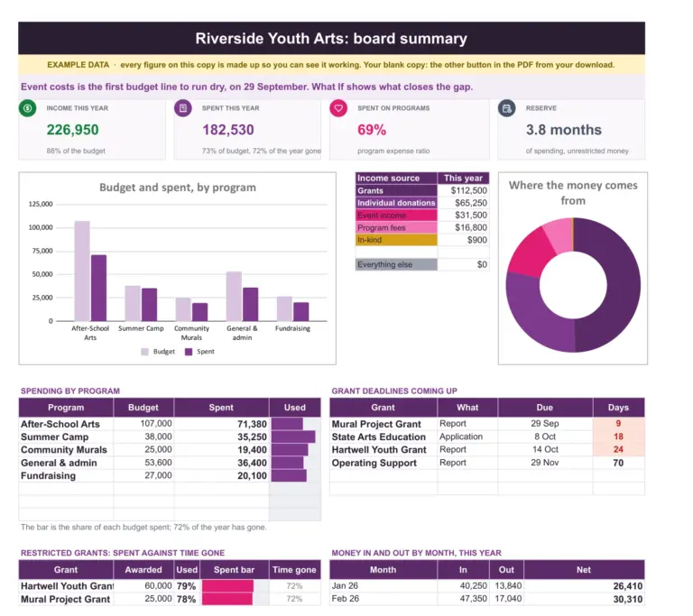
Task: Select the 182,530 spent value
Action: pos(228,130)
